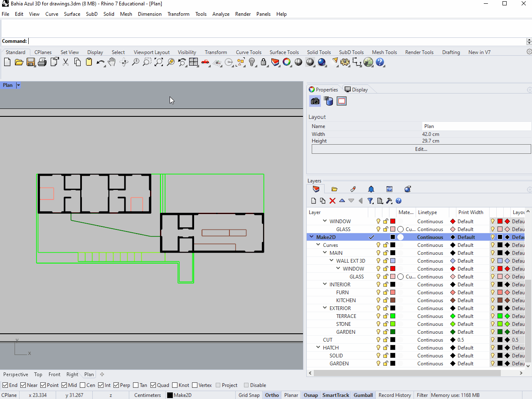Image resolution: width=532 pixels, height=399 pixels.
Task: Click the Save file icon in toolbar
Action: click(30, 62)
